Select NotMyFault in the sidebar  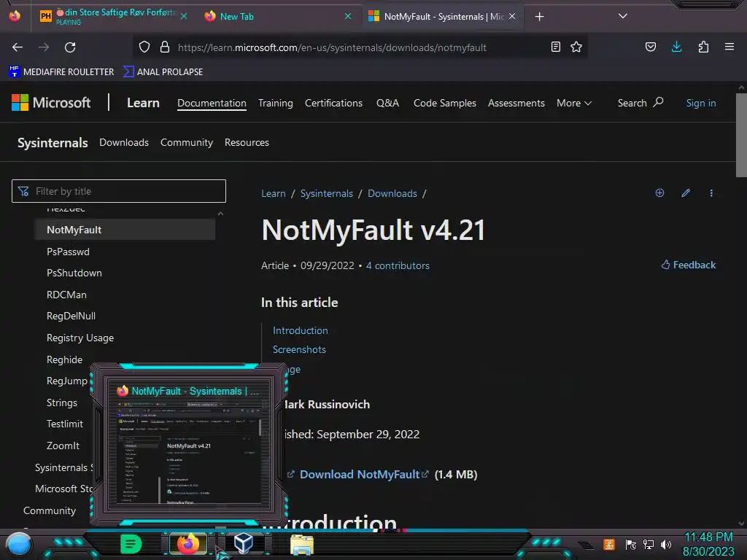coord(125,230)
